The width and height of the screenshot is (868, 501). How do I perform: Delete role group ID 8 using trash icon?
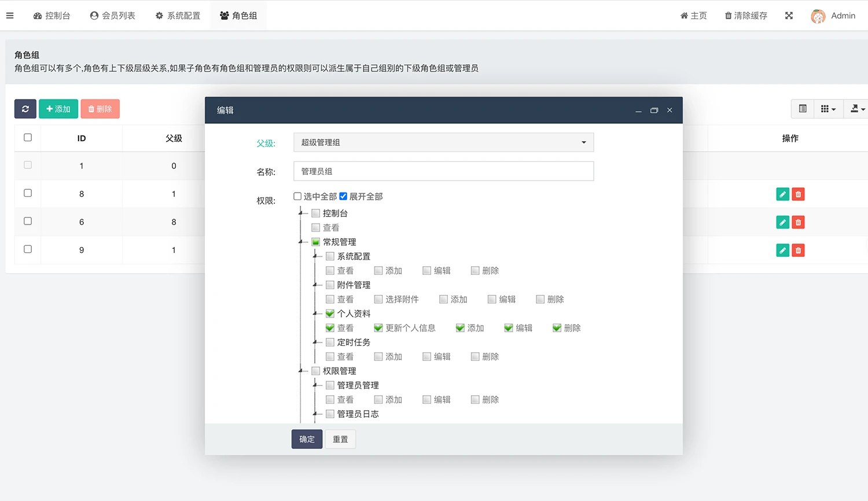pyautogui.click(x=798, y=194)
